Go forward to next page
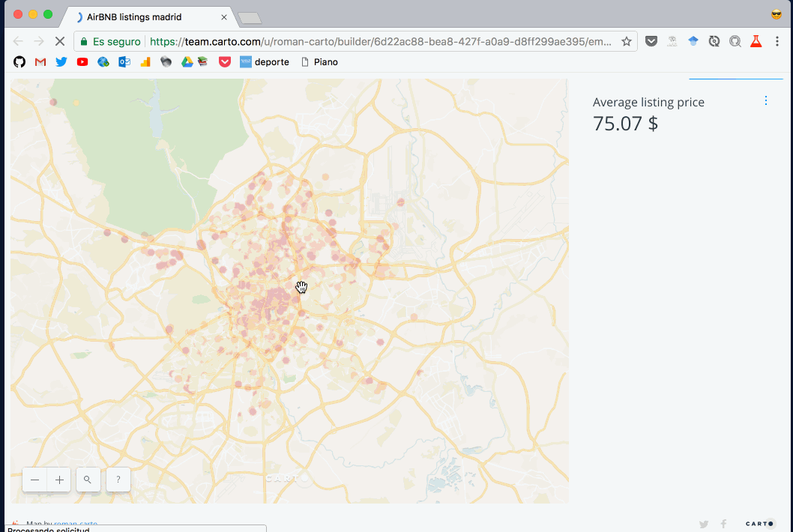Image resolution: width=793 pixels, height=532 pixels. click(39, 41)
